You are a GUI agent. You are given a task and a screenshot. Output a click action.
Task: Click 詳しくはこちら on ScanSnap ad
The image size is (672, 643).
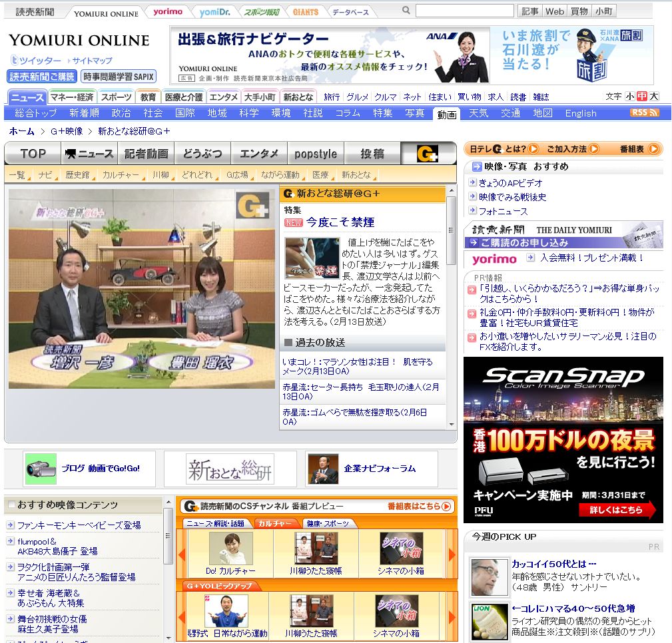click(x=617, y=510)
